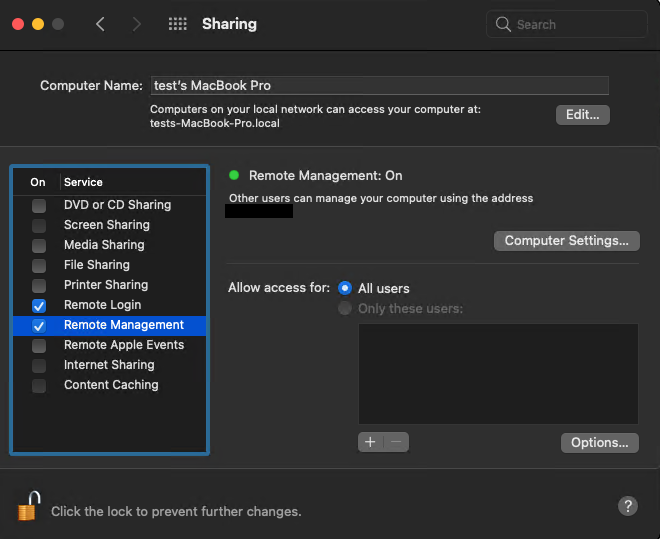
Task: Click the Edit... button for hostname
Action: tap(583, 115)
